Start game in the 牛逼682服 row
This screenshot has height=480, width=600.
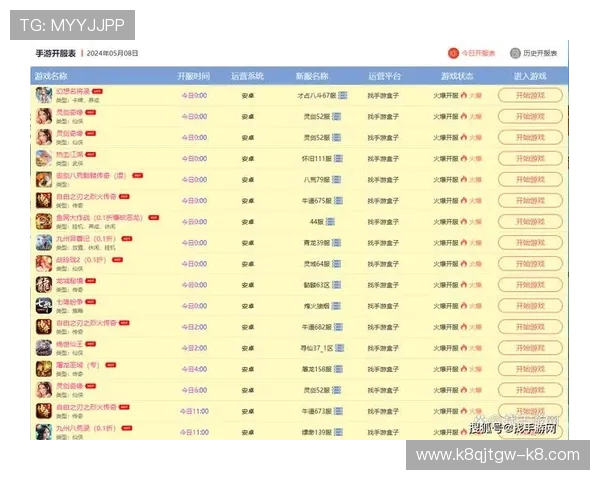click(530, 327)
